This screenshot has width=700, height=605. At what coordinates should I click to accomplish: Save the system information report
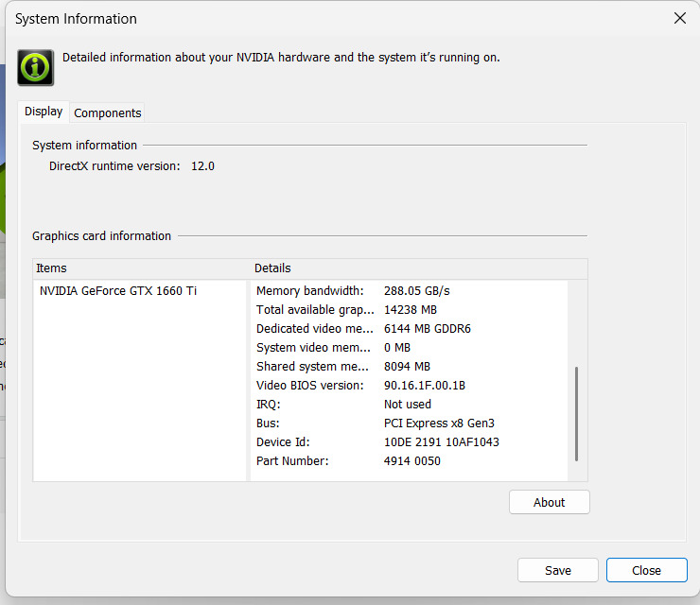pyautogui.click(x=557, y=570)
